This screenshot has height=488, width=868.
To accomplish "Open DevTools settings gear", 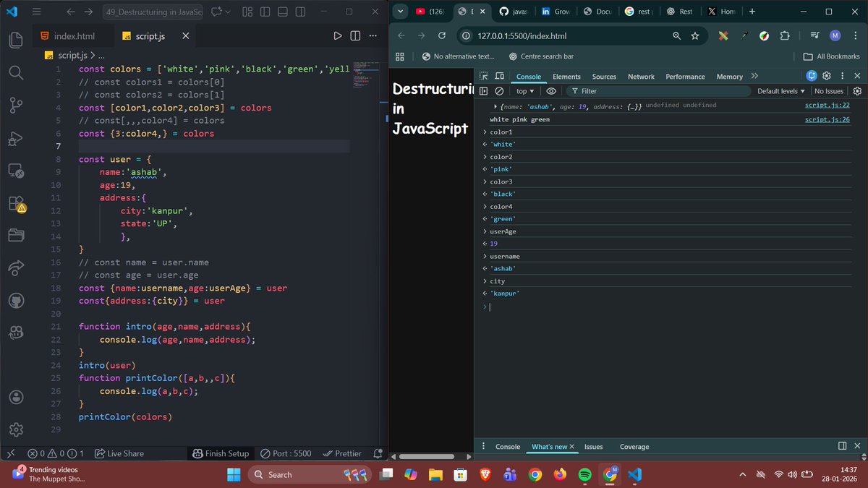I will click(827, 76).
